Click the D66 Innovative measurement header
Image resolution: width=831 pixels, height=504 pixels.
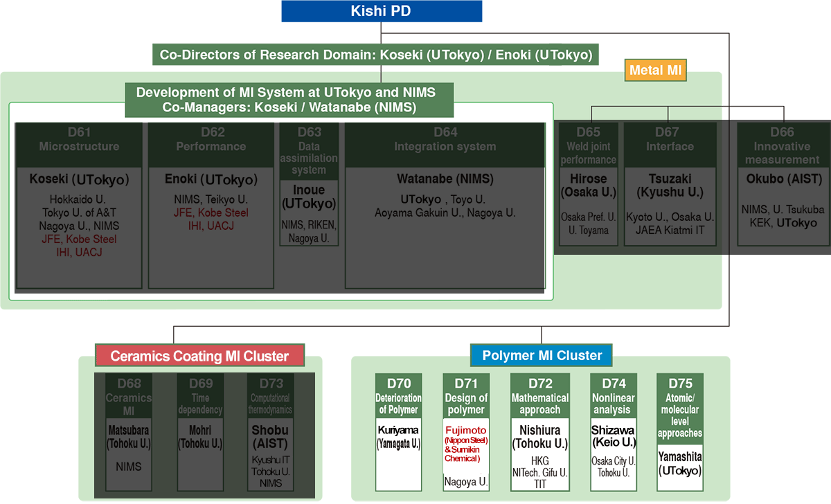pyautogui.click(x=782, y=145)
